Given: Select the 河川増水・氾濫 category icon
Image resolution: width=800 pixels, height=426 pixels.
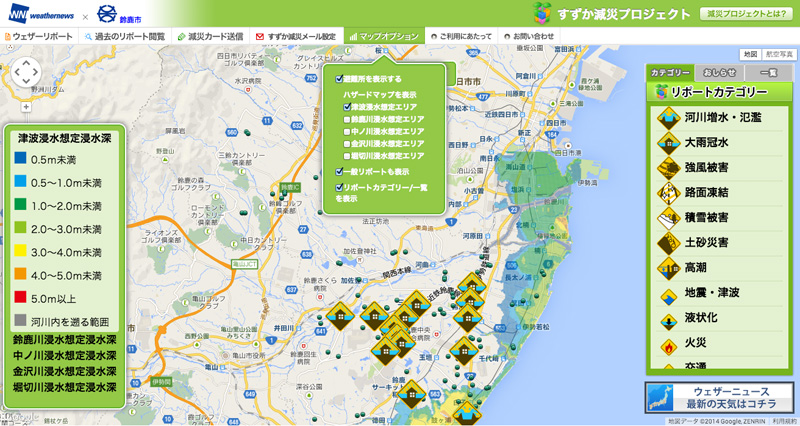Looking at the screenshot, I should point(668,118).
